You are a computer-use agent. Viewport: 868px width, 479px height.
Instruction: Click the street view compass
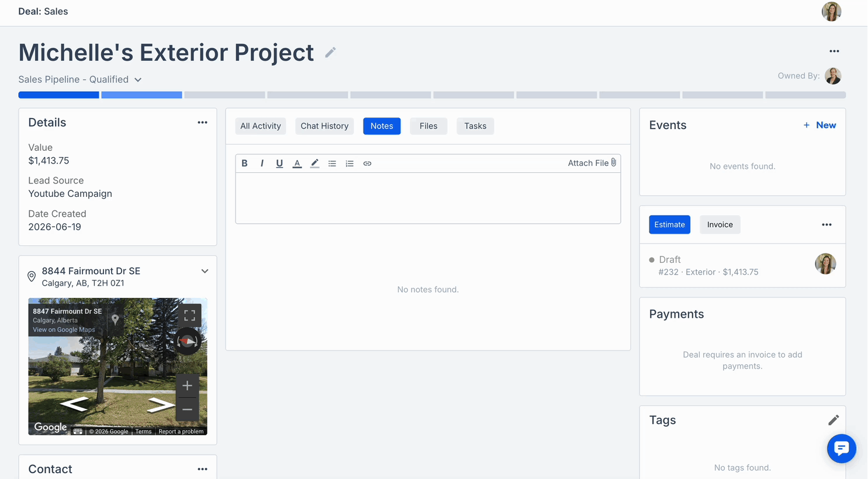click(x=188, y=341)
